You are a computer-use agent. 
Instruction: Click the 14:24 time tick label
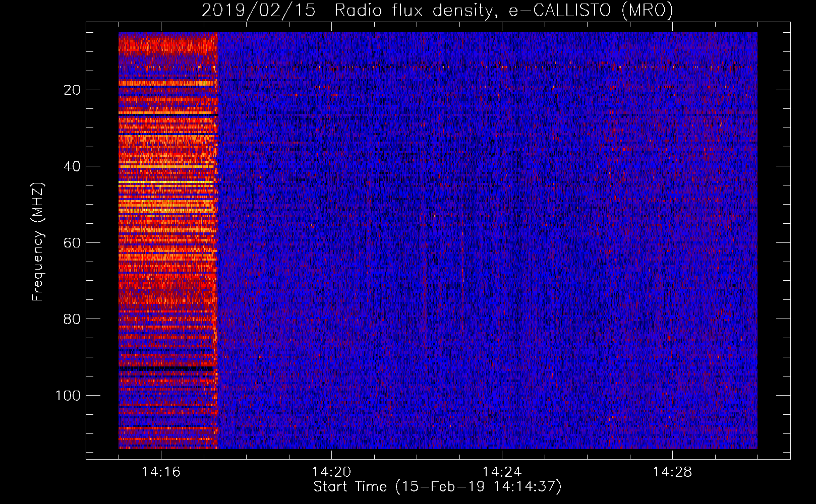(x=502, y=472)
